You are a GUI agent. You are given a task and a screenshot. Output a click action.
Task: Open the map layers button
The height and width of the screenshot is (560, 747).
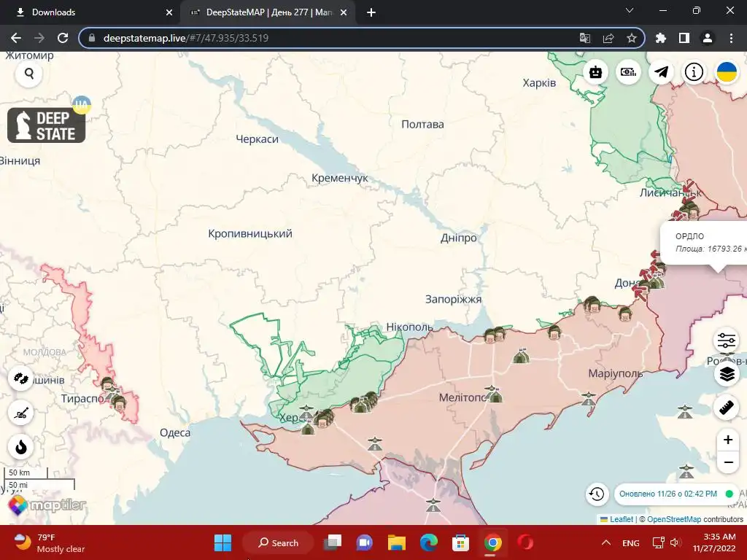(x=727, y=374)
